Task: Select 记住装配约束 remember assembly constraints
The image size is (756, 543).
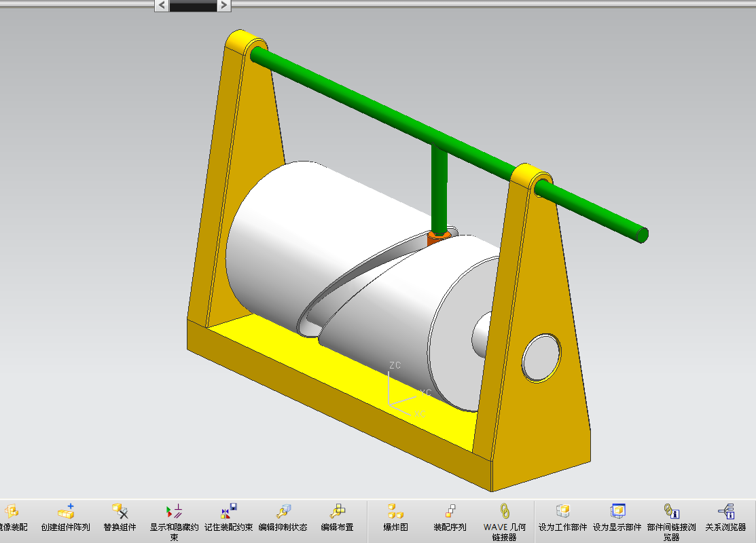Action: pos(228,518)
